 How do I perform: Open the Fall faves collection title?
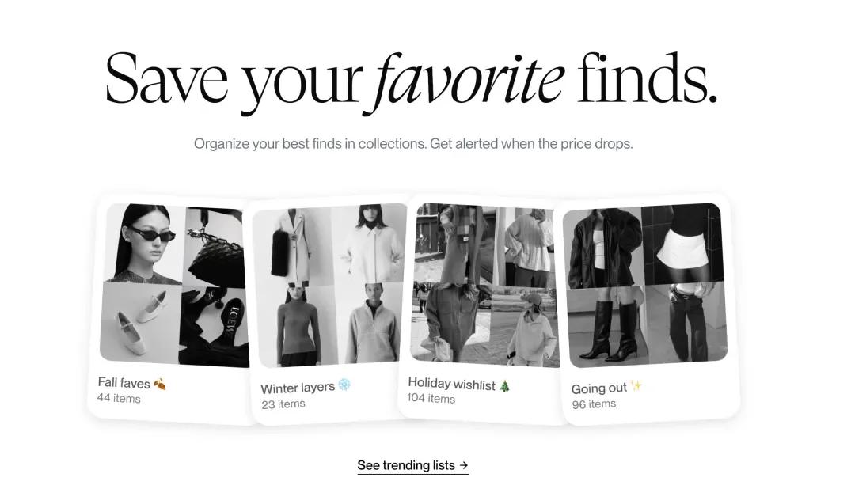[123, 382]
